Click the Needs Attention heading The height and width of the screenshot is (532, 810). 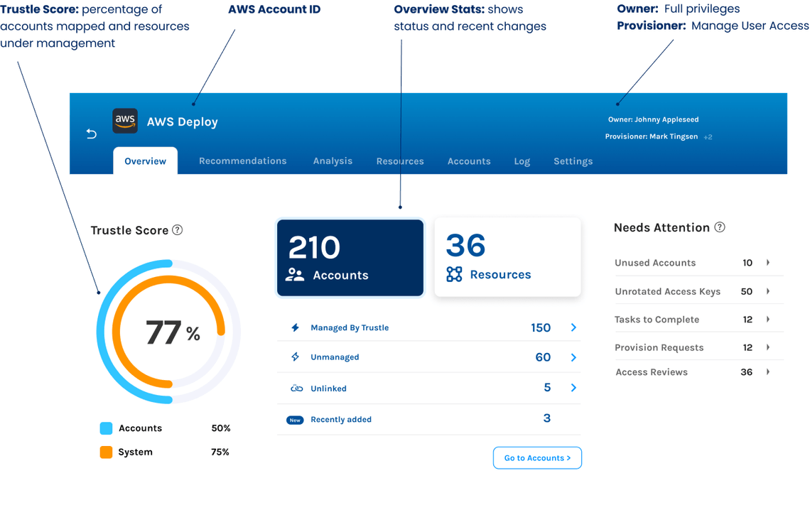(x=661, y=227)
